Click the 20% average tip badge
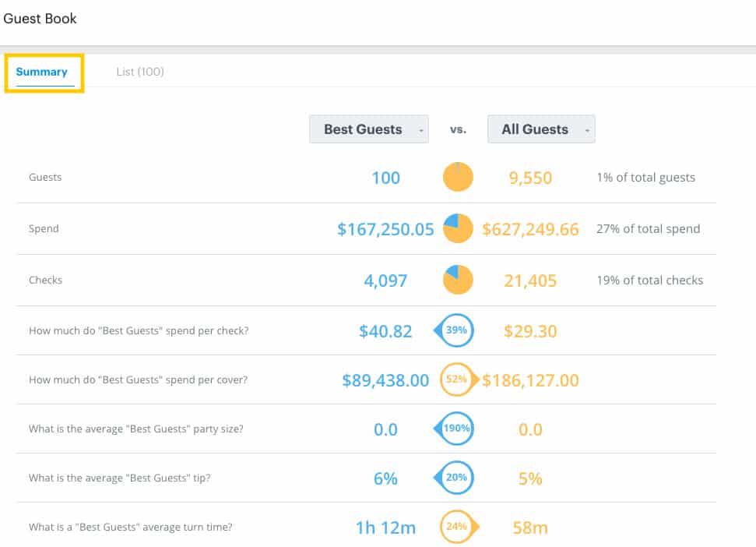The image size is (756, 547). pos(454,478)
